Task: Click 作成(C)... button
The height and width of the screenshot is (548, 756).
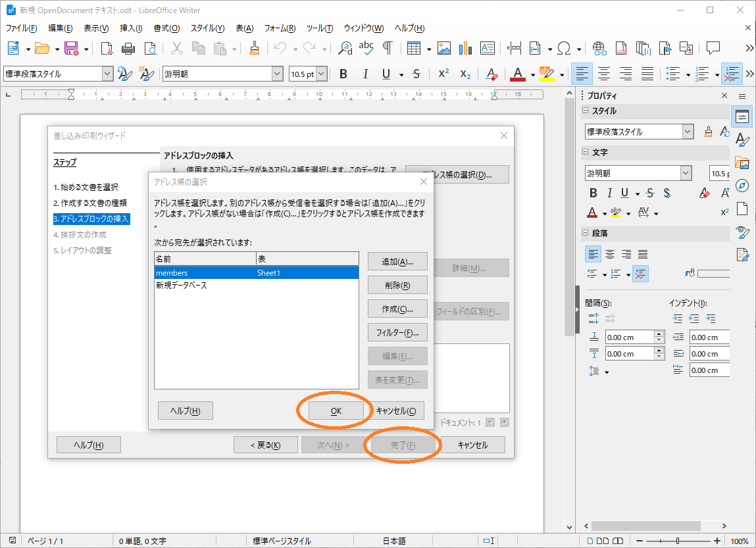Action: coord(397,309)
